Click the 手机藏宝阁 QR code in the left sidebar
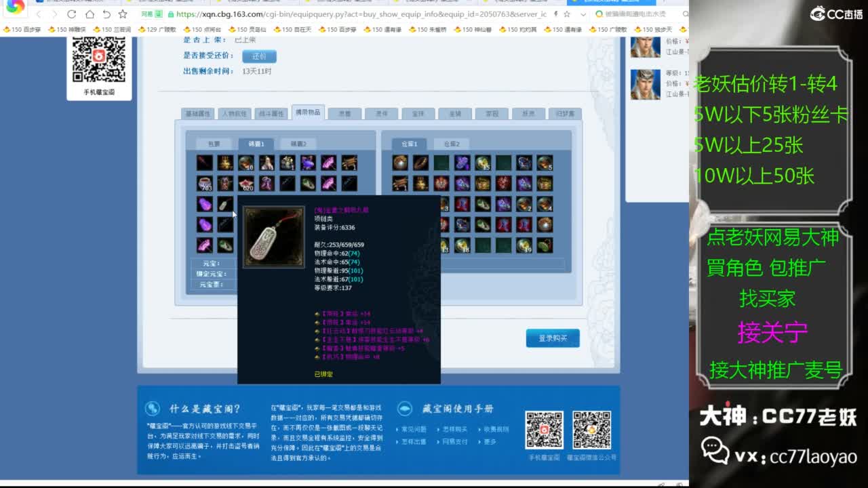Image resolution: width=868 pixels, height=488 pixels. [x=99, y=60]
